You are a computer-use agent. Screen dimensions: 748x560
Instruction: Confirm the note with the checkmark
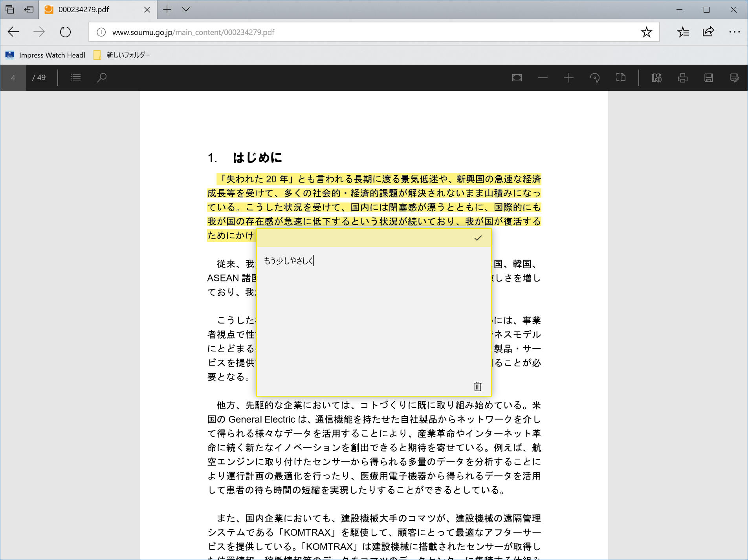pyautogui.click(x=478, y=238)
